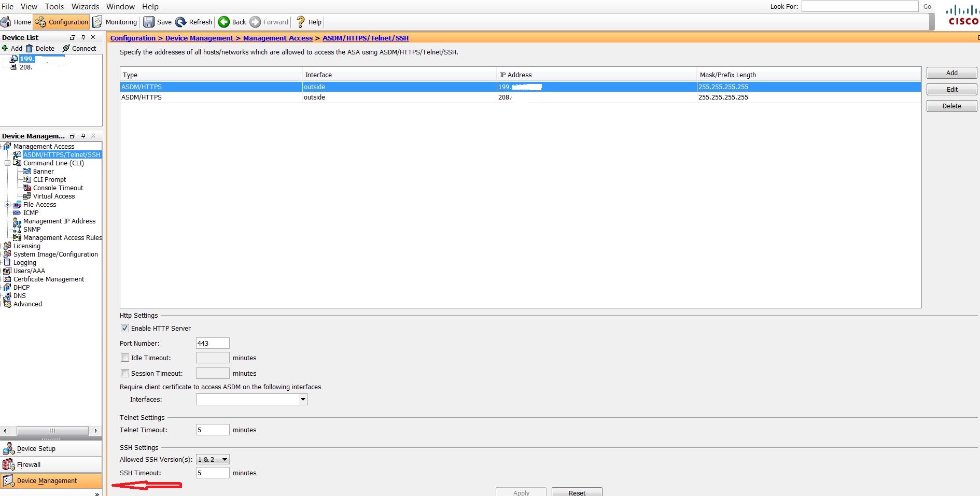
Task: Expand more navigation buttons chevron
Action: pyautogui.click(x=97, y=493)
